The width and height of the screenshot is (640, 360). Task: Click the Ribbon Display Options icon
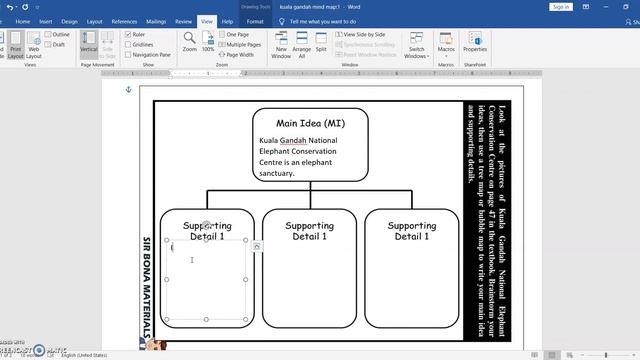[586, 7]
